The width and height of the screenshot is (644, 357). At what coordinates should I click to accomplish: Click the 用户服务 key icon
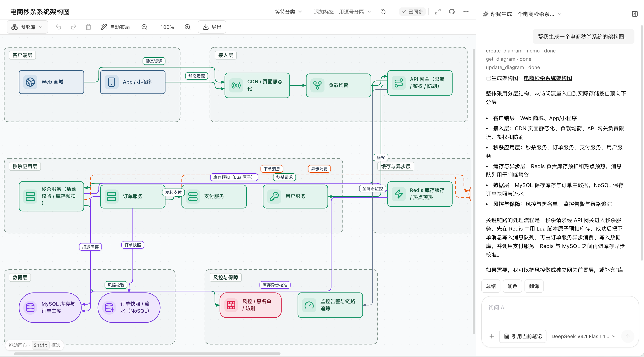[274, 196]
